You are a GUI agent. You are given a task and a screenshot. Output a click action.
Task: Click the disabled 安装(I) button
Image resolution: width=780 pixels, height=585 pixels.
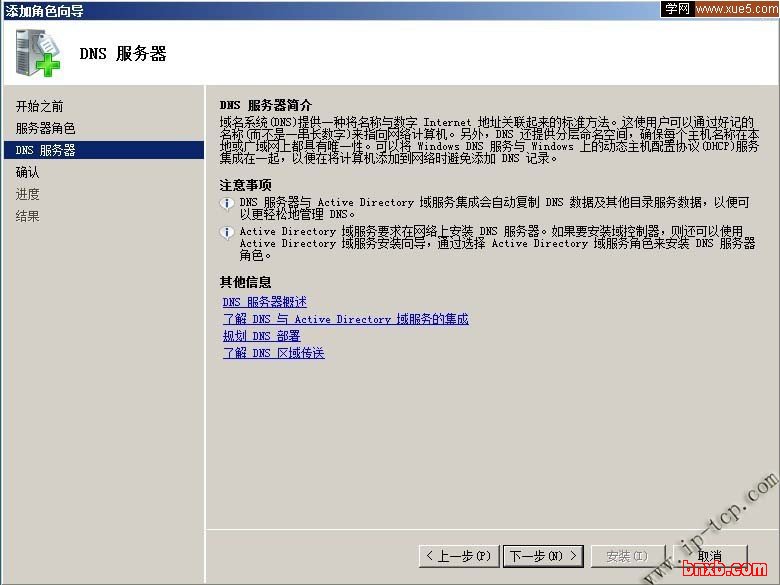tap(628, 556)
